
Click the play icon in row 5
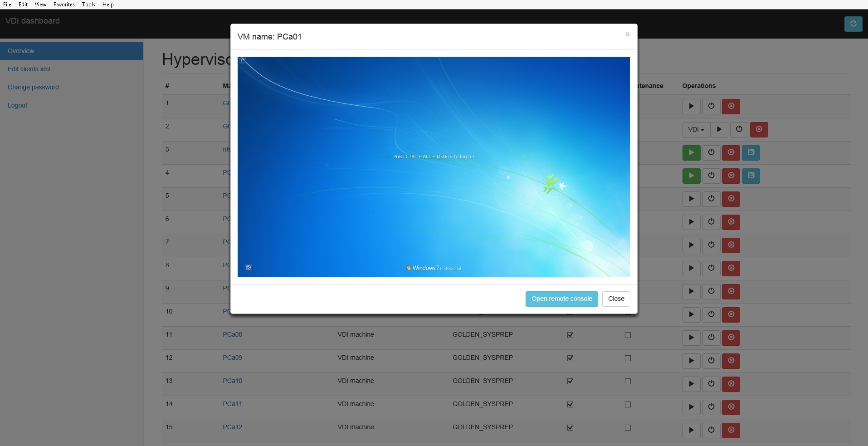tap(691, 199)
